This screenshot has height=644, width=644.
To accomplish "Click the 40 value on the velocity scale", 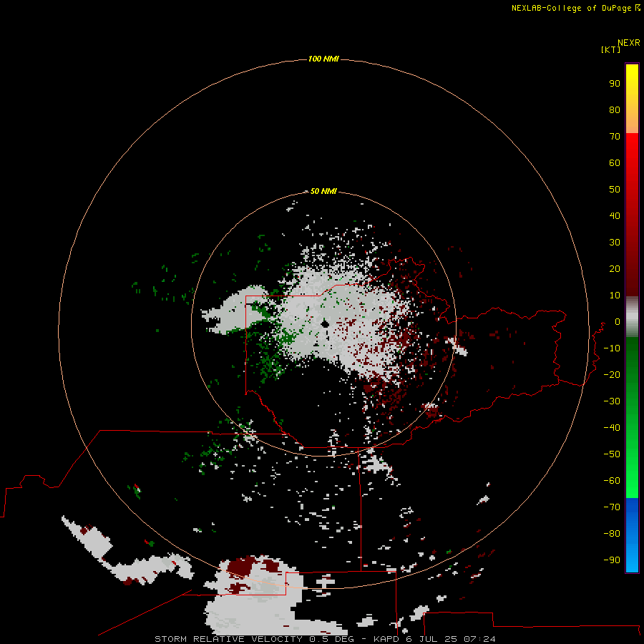I will click(x=615, y=216).
